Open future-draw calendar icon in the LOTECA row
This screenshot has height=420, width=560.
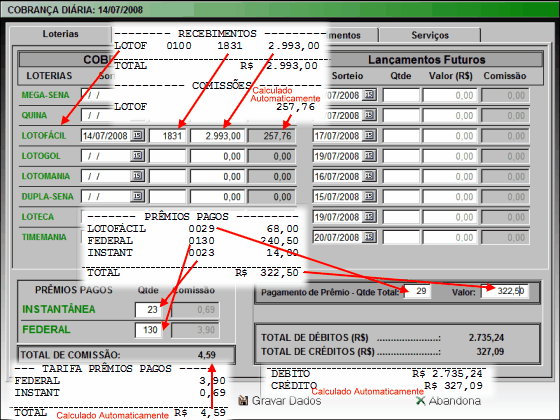click(x=369, y=217)
